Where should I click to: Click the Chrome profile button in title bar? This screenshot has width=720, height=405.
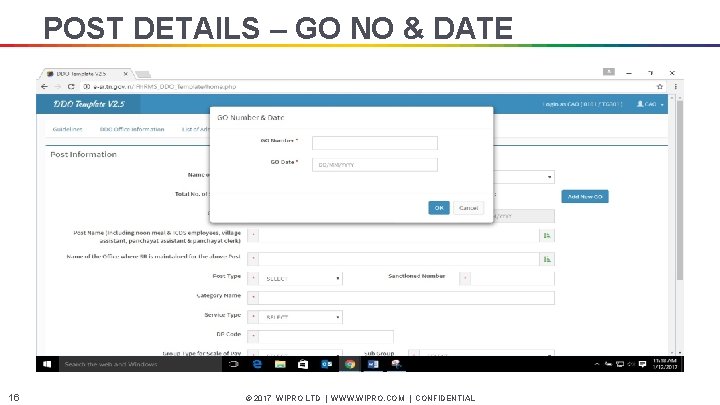(608, 72)
